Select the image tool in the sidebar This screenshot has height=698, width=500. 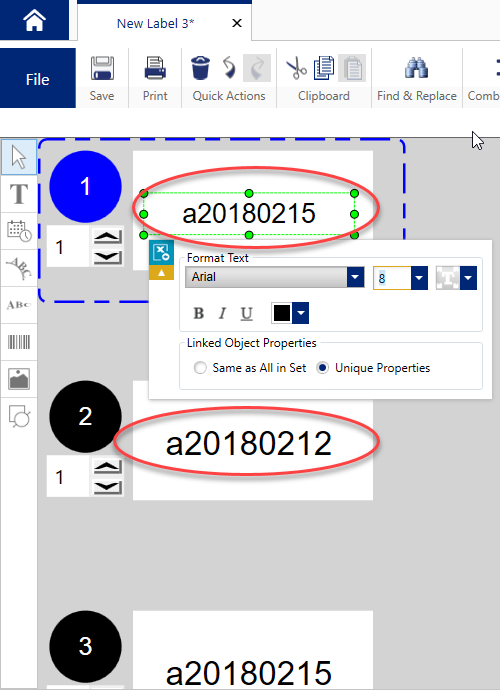pos(19,379)
